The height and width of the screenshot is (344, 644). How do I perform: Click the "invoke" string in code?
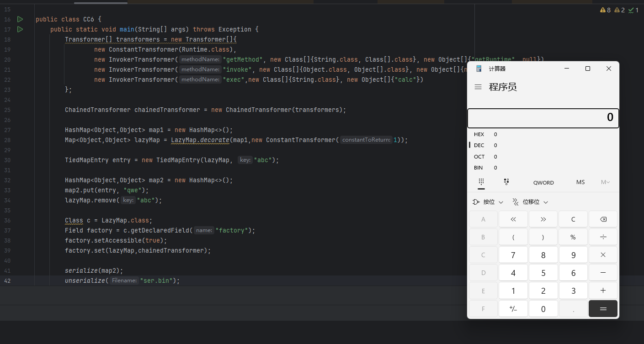coord(237,69)
